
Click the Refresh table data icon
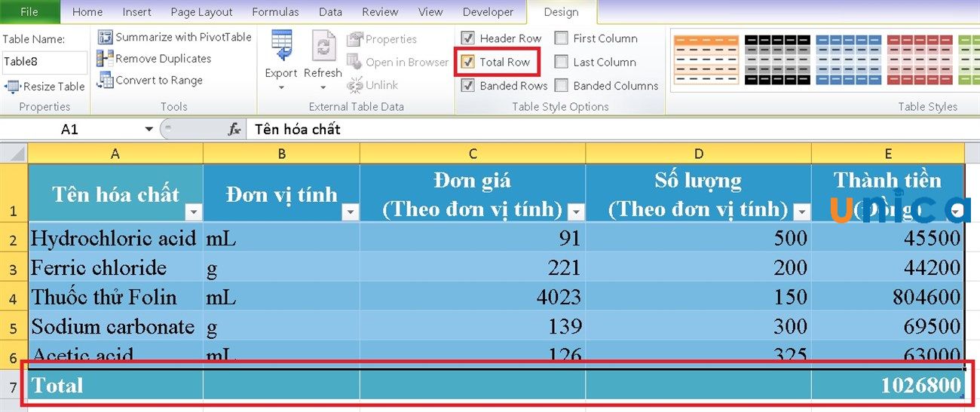323,47
